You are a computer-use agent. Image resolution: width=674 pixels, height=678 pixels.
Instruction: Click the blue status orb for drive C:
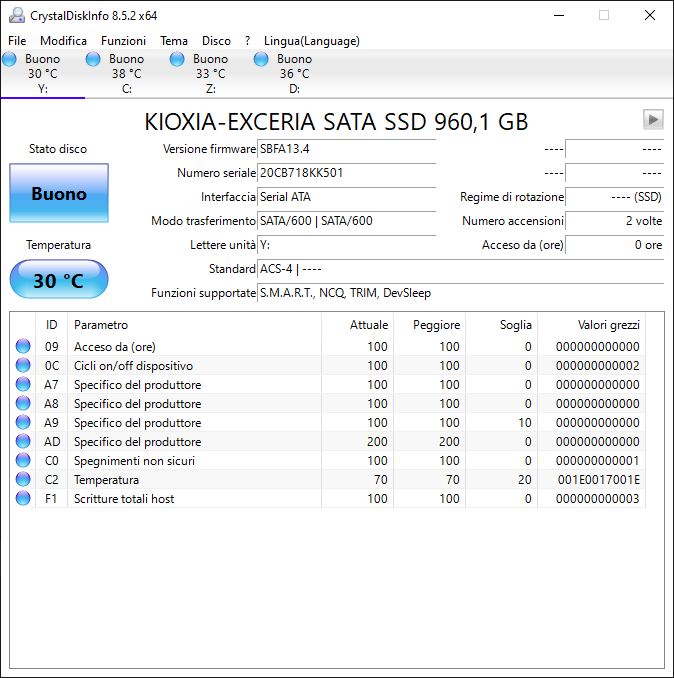coord(93,59)
